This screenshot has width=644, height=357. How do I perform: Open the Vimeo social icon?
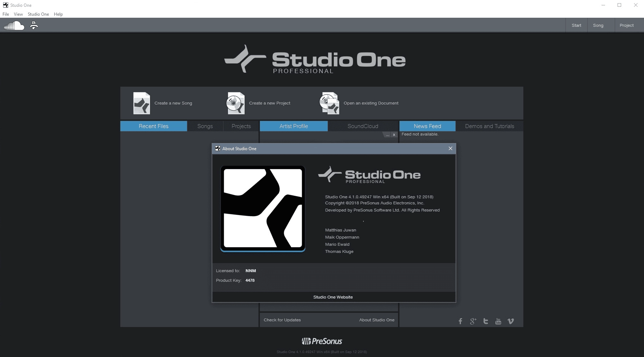[511, 321]
